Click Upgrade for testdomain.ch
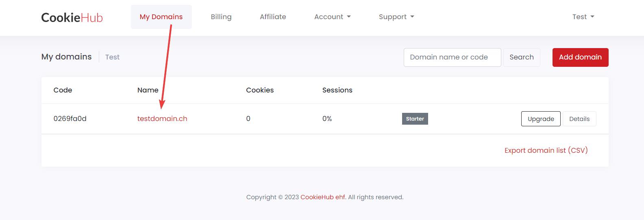 (541, 119)
